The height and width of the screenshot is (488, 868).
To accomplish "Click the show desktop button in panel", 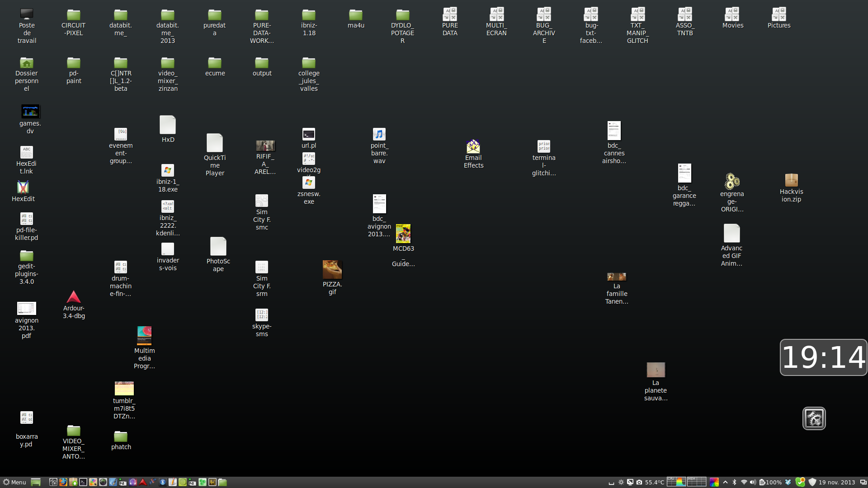I will (36, 482).
